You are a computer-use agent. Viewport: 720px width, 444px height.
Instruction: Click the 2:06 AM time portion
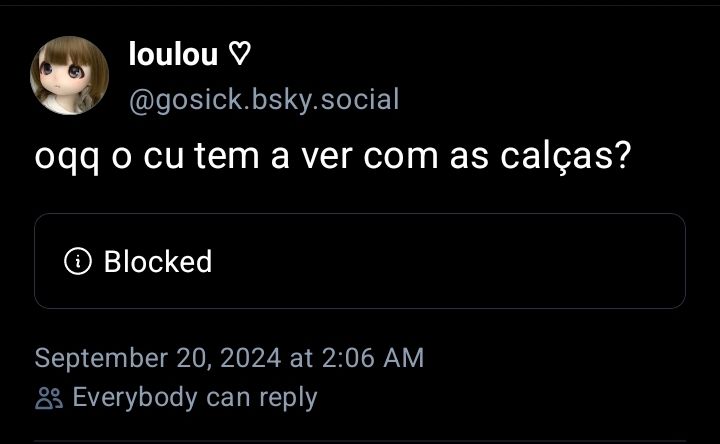click(373, 358)
